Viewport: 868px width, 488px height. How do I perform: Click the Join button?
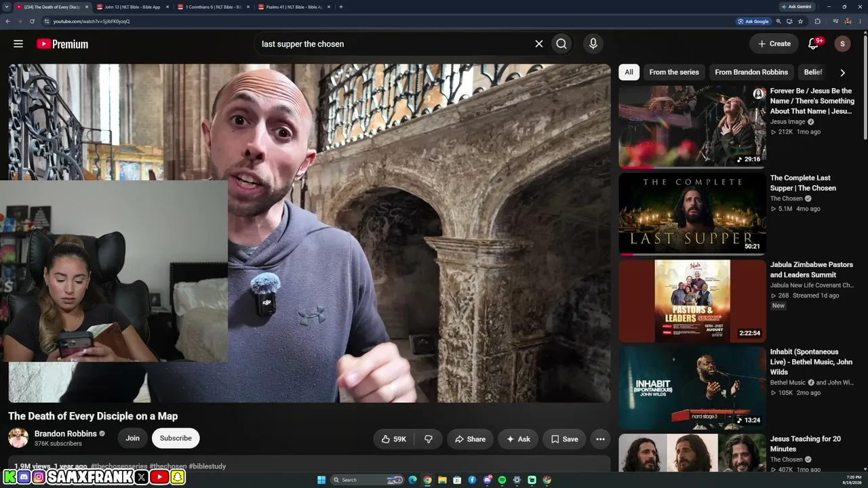132,438
